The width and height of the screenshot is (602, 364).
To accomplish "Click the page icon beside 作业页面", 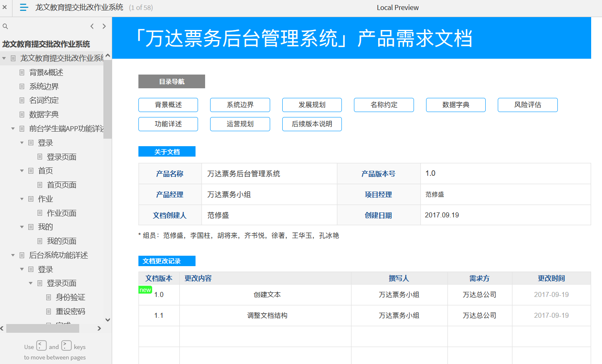I will click(40, 213).
